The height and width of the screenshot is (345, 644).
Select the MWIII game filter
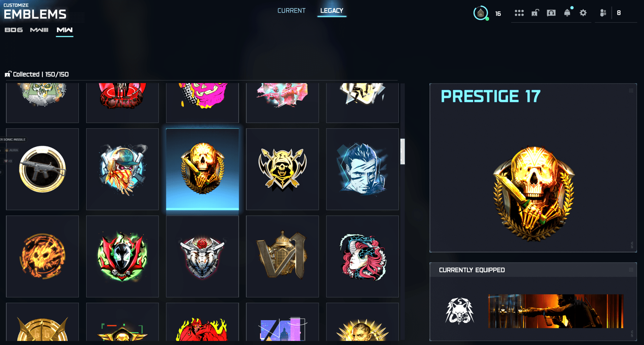(x=39, y=30)
